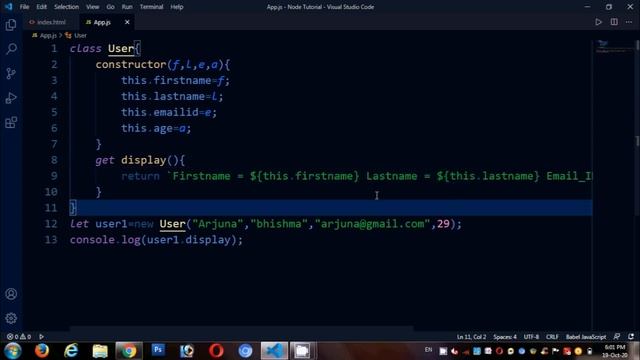Screen dimensions: 640x360
Task: Click the "Arjuna" string on line 12
Action: pyautogui.click(x=218, y=224)
